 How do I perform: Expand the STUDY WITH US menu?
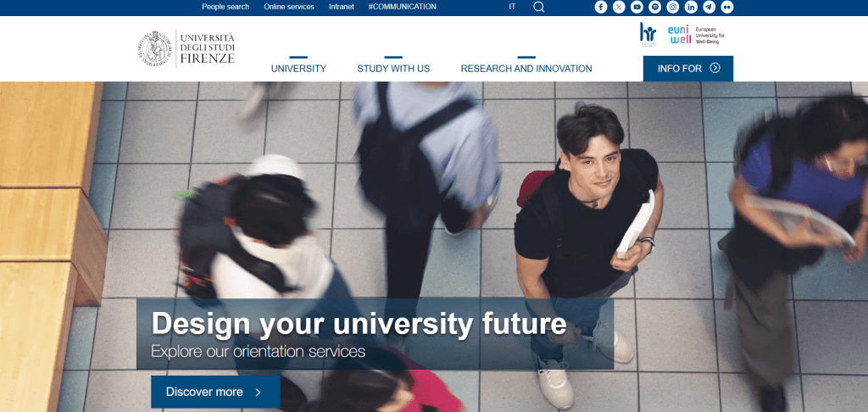[x=393, y=69]
